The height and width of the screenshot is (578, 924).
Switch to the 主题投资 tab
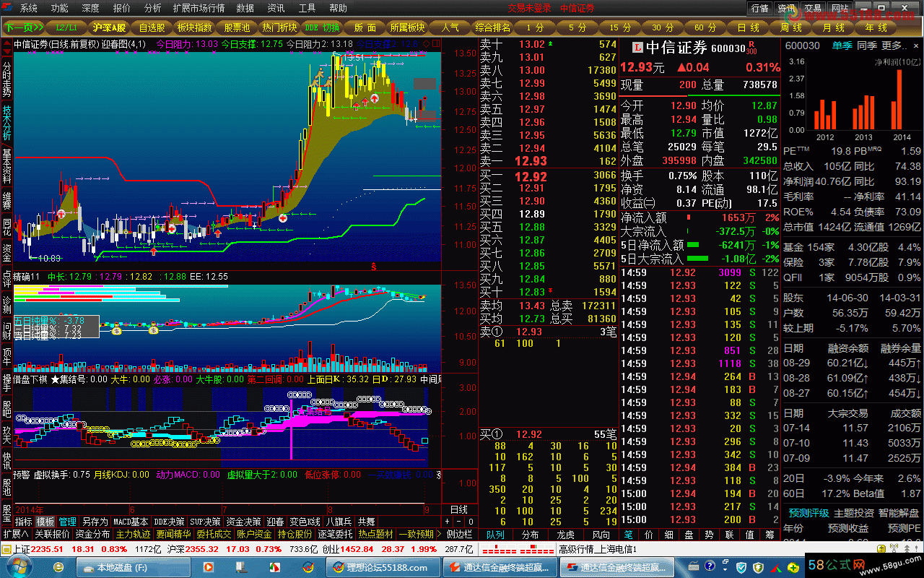coord(853,513)
